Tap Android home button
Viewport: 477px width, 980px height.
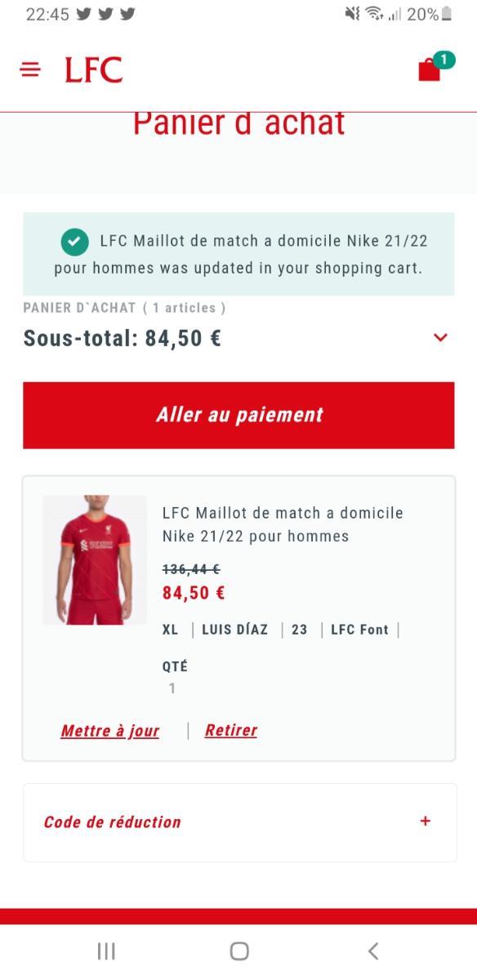point(239,951)
